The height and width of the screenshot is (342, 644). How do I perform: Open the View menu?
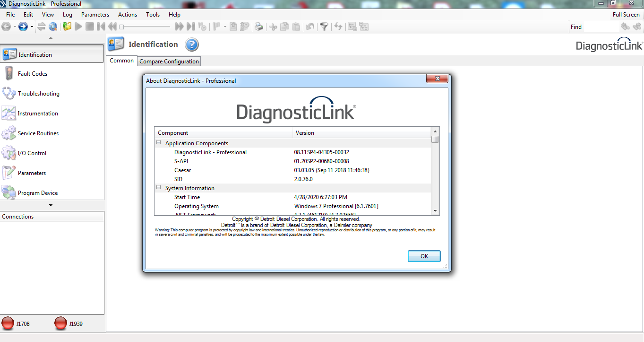[x=48, y=15]
